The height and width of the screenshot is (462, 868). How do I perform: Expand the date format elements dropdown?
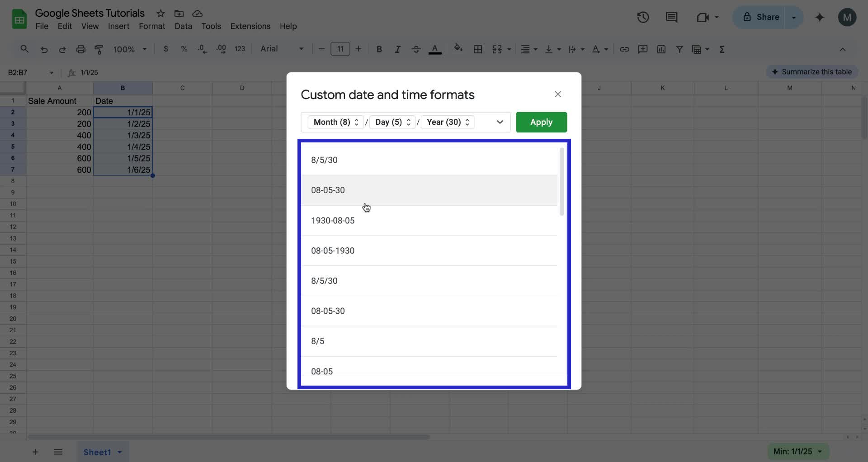[x=500, y=122]
